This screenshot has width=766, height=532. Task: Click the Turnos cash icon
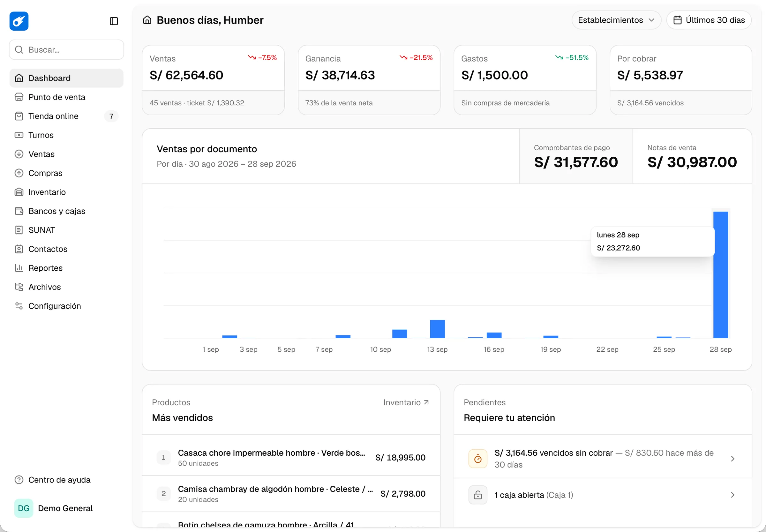click(x=19, y=135)
